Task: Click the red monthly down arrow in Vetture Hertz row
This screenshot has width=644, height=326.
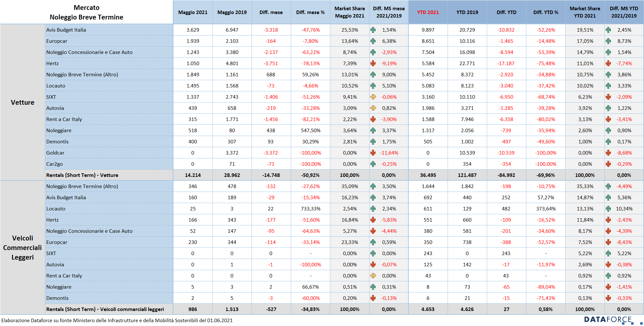Action: pos(373,64)
